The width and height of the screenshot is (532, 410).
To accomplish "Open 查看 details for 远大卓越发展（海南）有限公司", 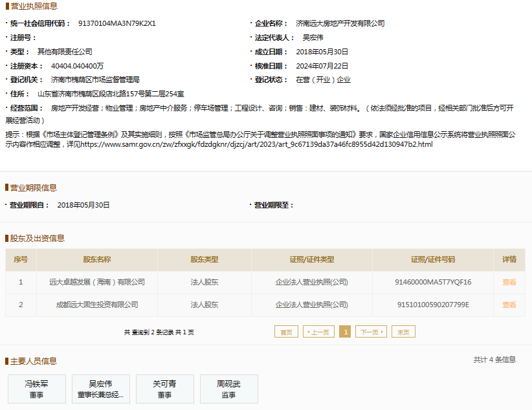I will click(509, 282).
